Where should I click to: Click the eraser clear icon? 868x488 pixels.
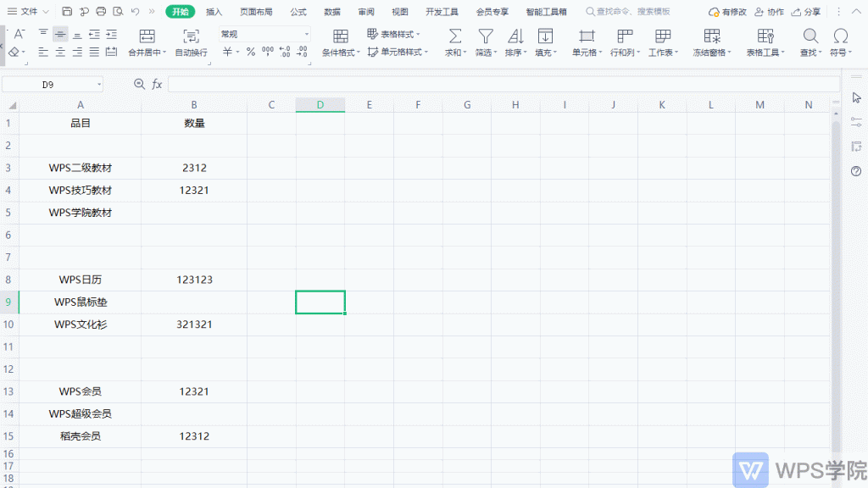click(14, 52)
